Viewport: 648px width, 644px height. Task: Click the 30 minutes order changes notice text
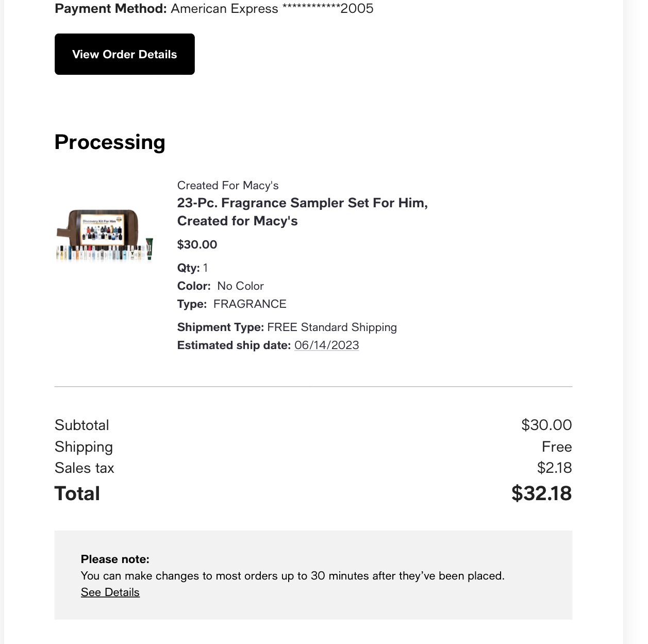pyautogui.click(x=292, y=576)
